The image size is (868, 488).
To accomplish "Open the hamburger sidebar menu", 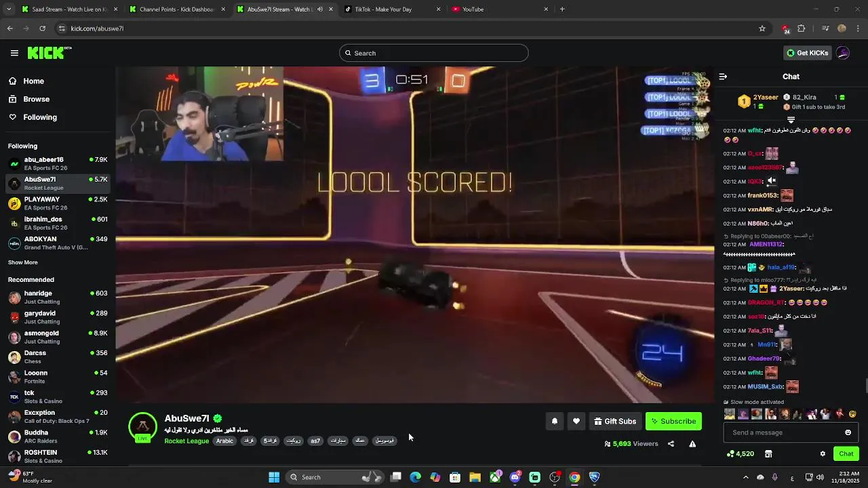I will [14, 53].
